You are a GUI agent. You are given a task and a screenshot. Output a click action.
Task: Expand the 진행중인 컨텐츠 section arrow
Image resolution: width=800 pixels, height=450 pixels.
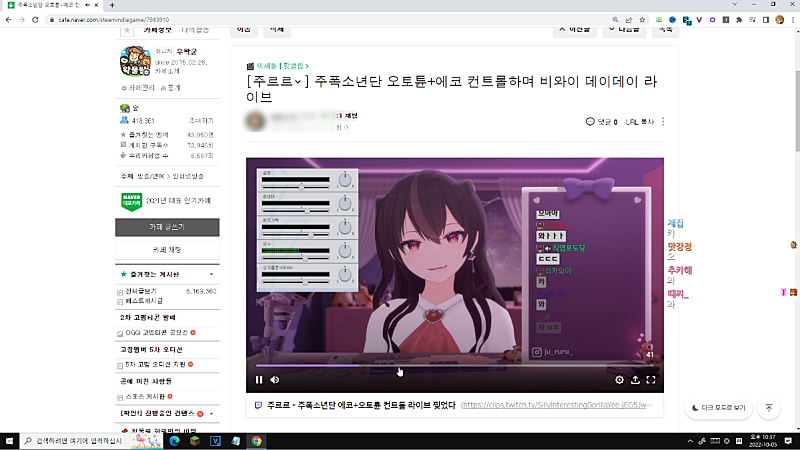211,413
